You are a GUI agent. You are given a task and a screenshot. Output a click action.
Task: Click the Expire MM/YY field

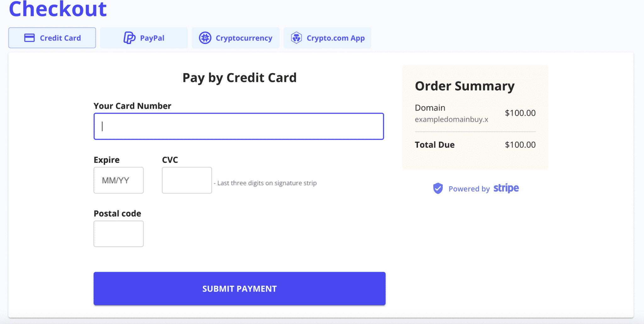pos(119,180)
